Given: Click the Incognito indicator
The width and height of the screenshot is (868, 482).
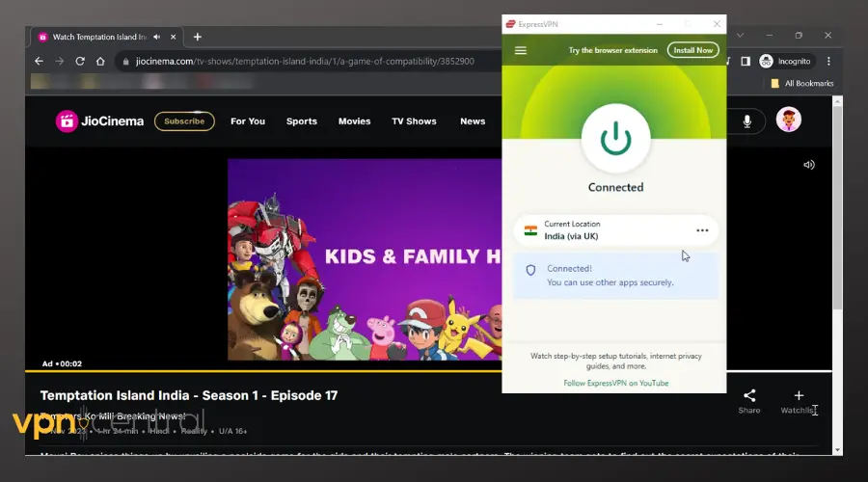Looking at the screenshot, I should [x=785, y=62].
